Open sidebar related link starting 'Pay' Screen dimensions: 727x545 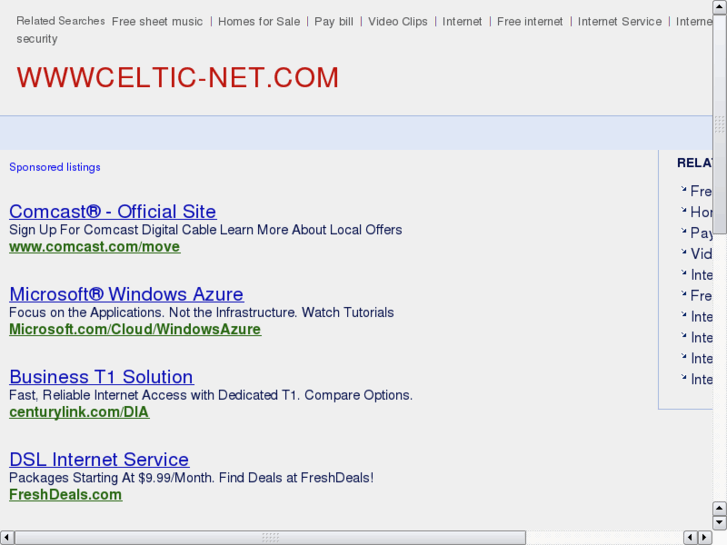(x=701, y=233)
